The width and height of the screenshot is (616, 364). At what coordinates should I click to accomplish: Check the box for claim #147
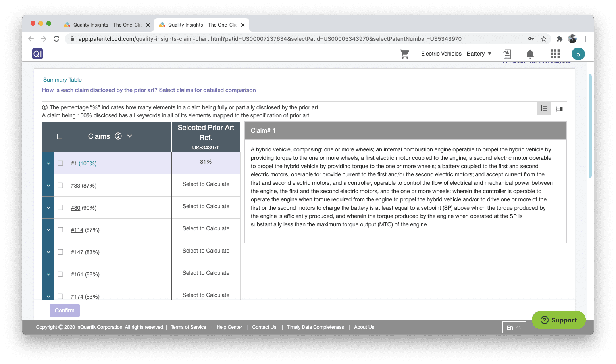coord(60,252)
